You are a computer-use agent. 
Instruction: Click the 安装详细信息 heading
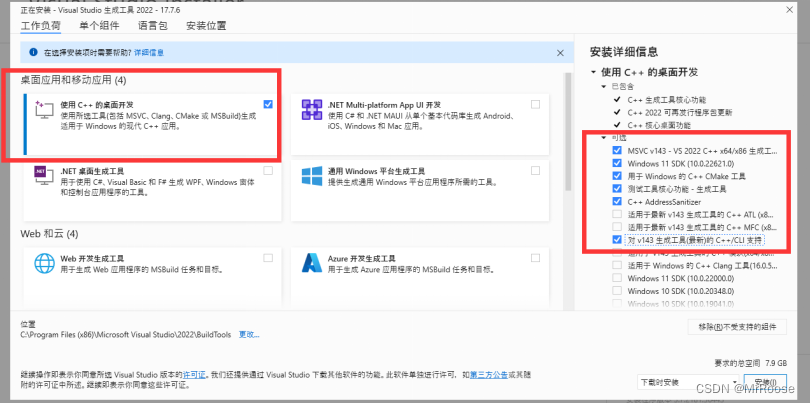click(x=624, y=52)
